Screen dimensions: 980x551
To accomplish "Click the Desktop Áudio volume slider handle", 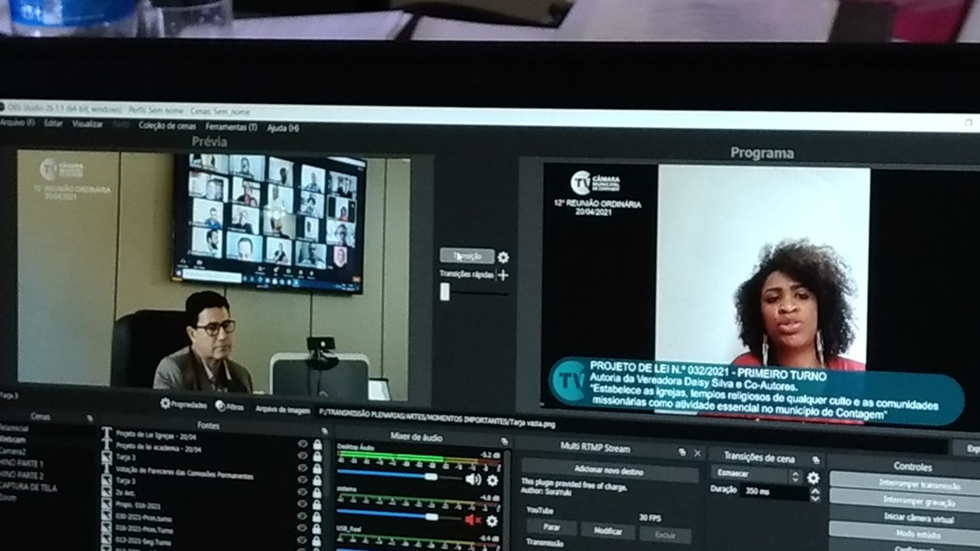I will [x=431, y=477].
